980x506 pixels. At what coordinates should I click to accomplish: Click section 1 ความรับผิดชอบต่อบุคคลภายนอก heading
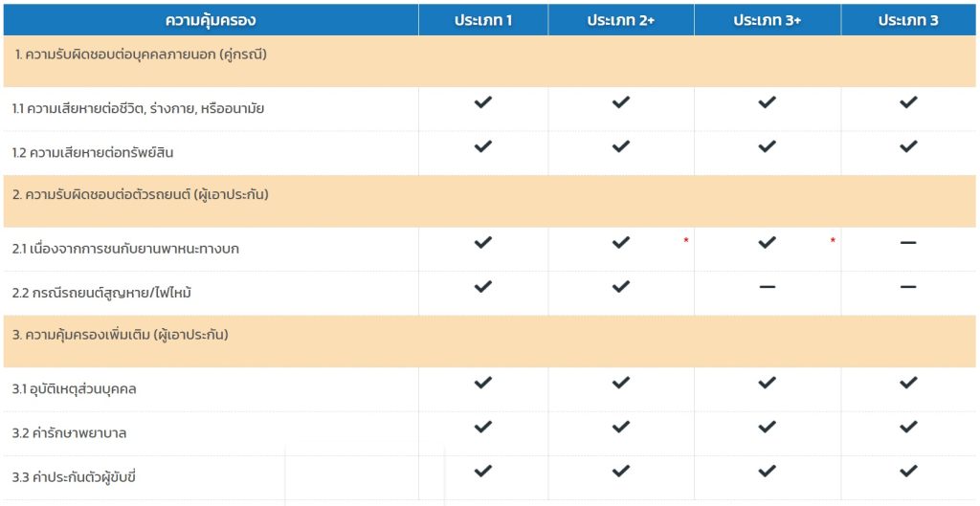141,55
